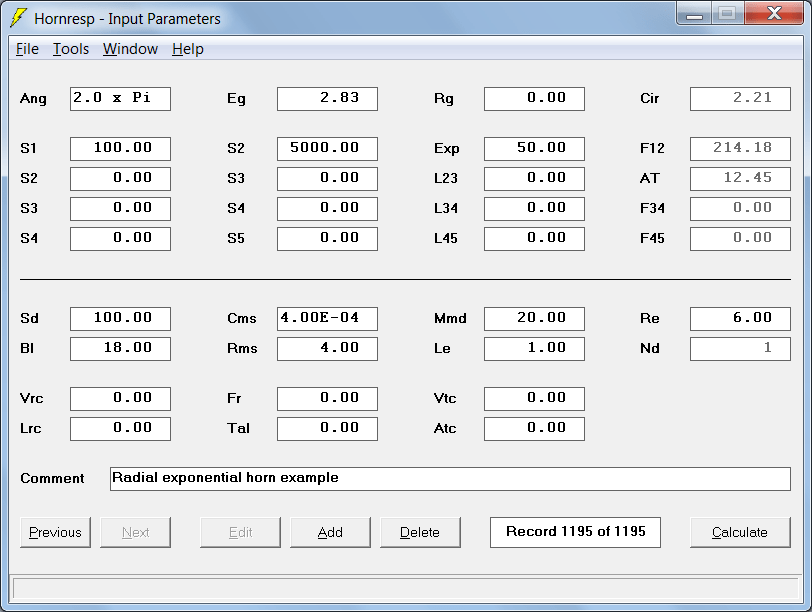Click the Bl field with 18.00
The image size is (812, 612).
point(120,348)
